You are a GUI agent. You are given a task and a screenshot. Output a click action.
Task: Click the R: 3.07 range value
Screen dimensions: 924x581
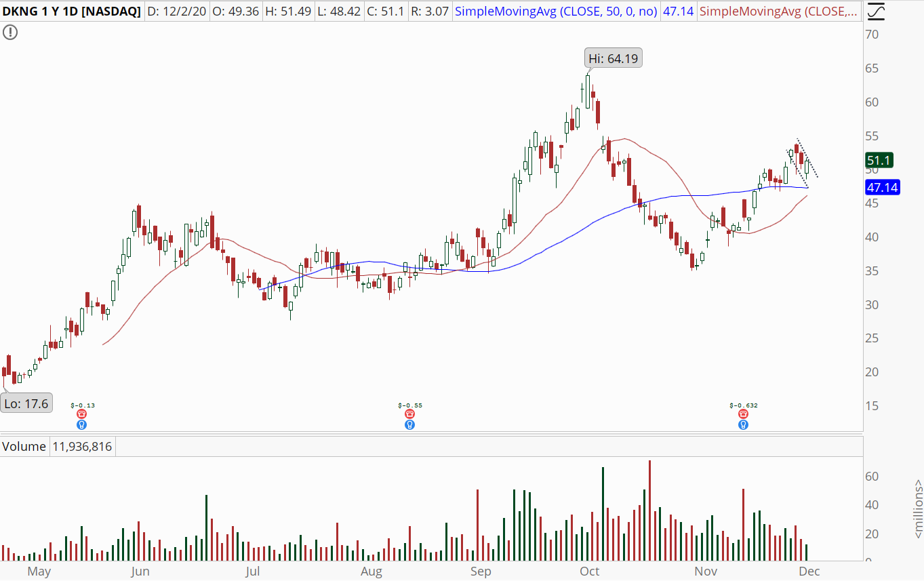coord(430,12)
